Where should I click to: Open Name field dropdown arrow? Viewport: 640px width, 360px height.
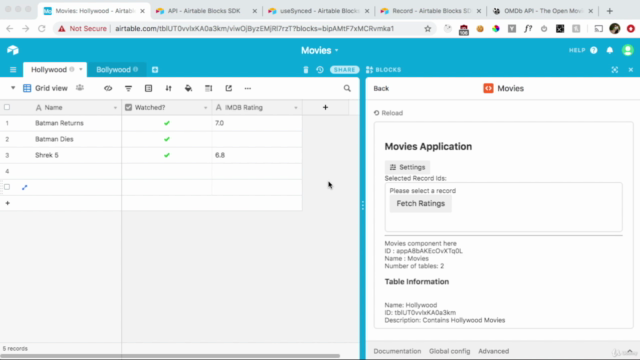(115, 108)
